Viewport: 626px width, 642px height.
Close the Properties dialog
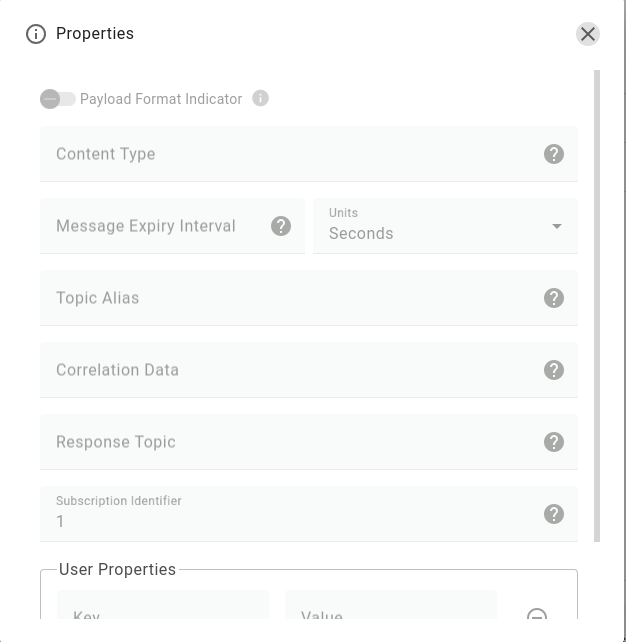(x=588, y=34)
